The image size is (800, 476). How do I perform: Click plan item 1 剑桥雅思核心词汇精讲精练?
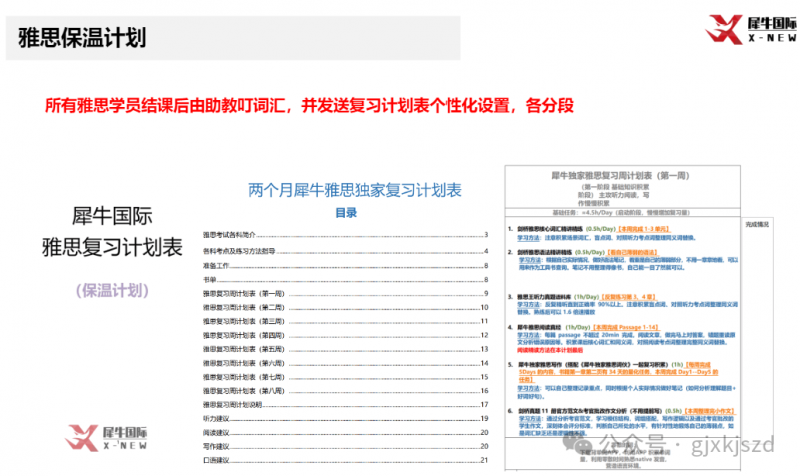(549, 229)
